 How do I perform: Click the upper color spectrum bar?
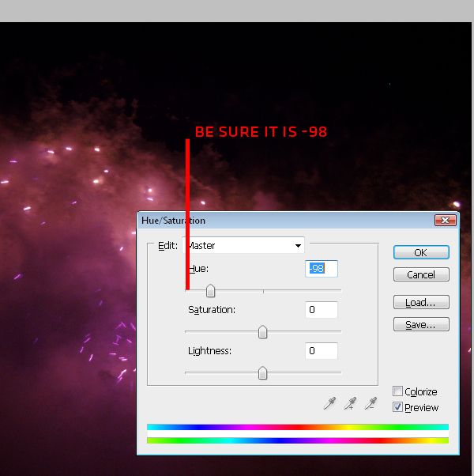click(298, 427)
